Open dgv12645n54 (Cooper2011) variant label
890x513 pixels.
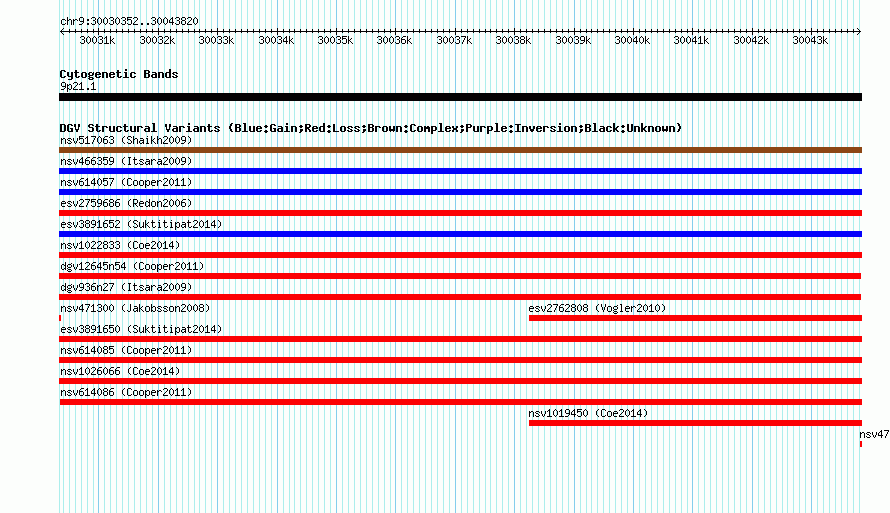click(132, 266)
